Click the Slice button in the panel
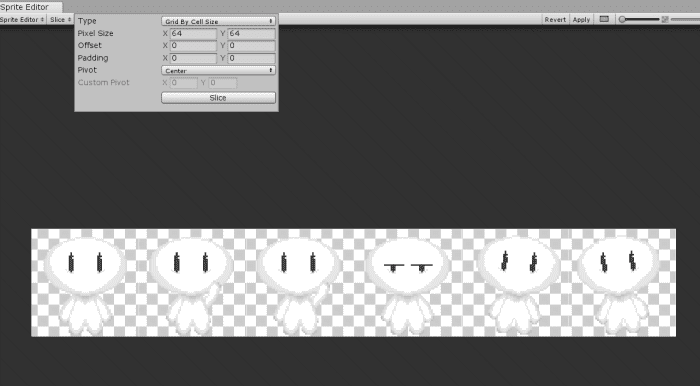This screenshot has height=386, width=700. click(x=218, y=98)
